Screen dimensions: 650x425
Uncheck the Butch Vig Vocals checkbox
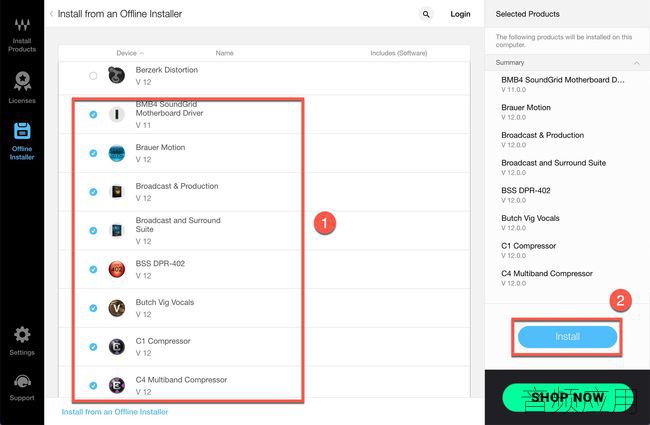[93, 308]
